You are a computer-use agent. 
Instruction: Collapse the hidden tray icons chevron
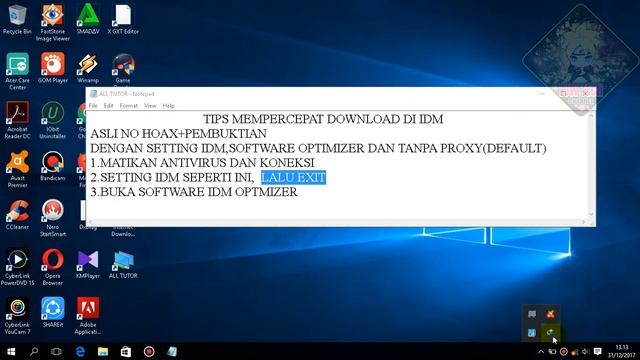[541, 351]
